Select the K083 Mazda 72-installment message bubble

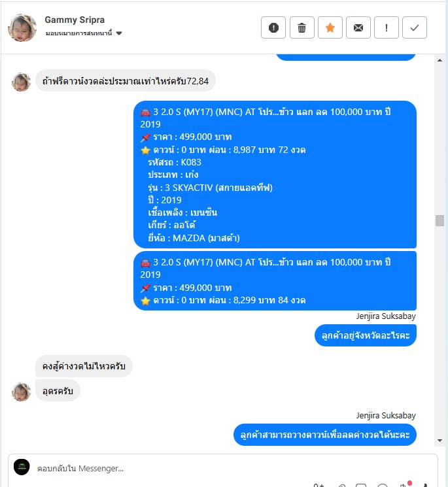click(275, 175)
